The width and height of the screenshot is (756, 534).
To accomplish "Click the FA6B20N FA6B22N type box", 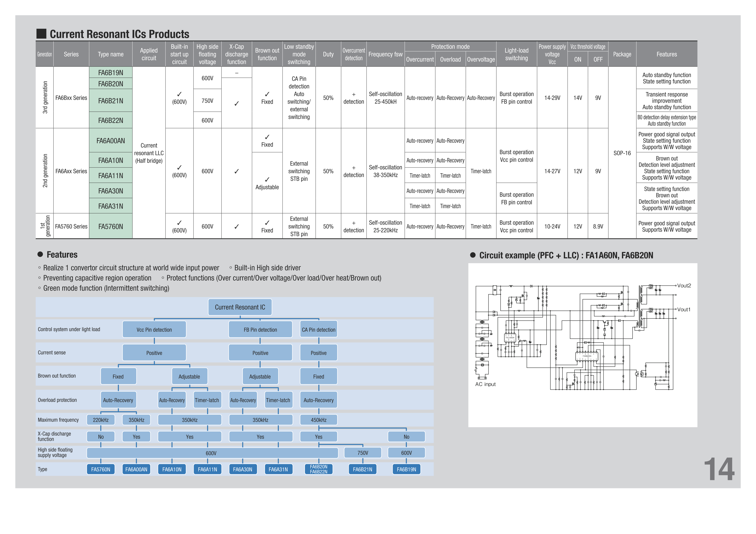I will coord(319,469).
